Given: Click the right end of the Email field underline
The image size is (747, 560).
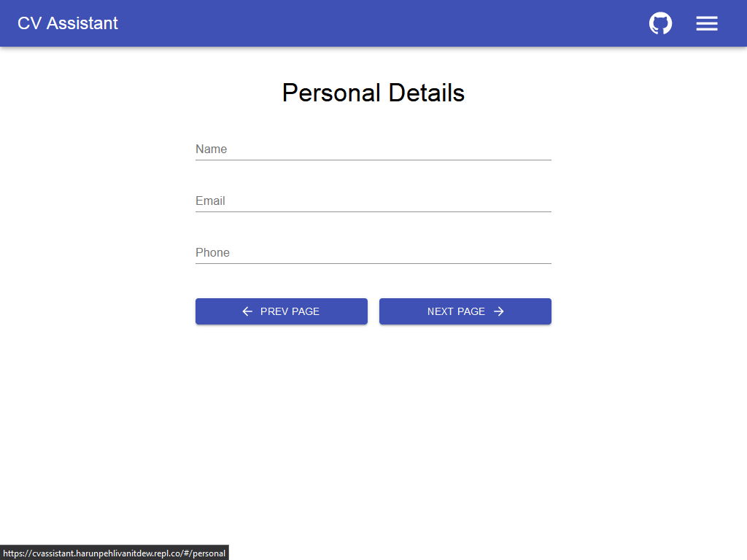Looking at the screenshot, I should pos(546,211).
